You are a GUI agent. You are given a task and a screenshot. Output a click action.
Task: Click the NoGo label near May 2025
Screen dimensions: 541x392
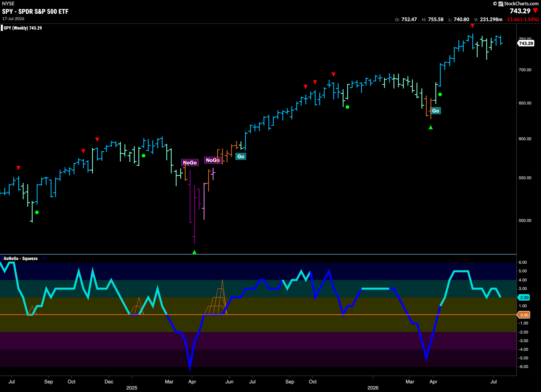click(x=213, y=160)
